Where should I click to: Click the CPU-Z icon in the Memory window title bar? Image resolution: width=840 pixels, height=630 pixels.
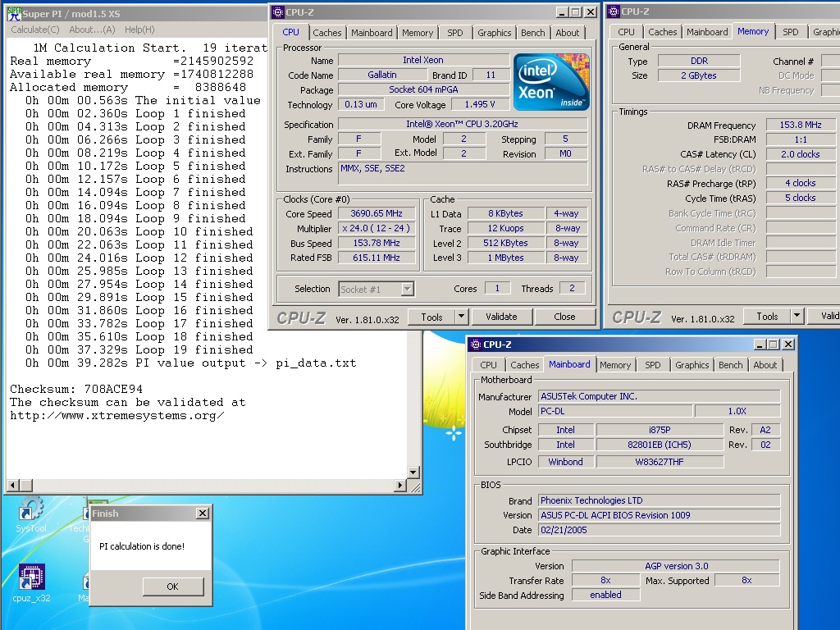[x=613, y=11]
